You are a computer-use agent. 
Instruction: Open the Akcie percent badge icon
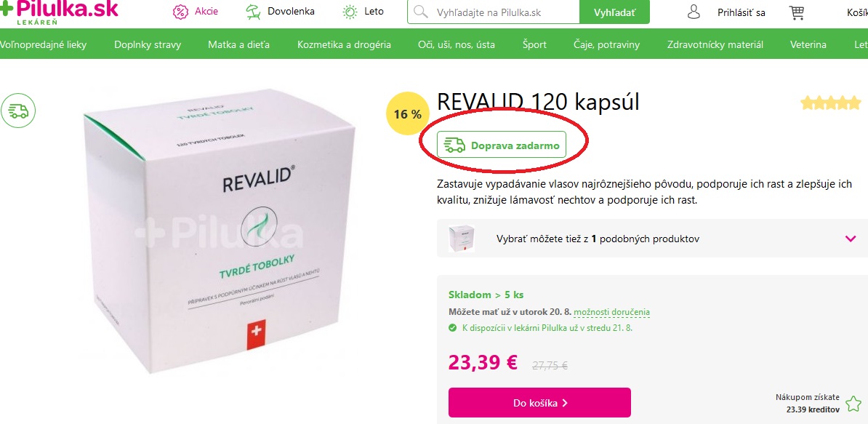(x=180, y=12)
